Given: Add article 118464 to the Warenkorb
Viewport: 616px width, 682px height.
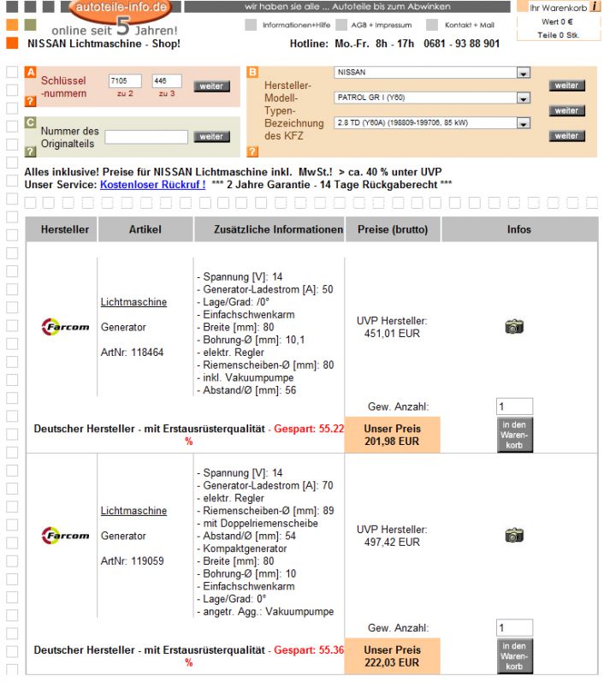Looking at the screenshot, I should [x=515, y=435].
